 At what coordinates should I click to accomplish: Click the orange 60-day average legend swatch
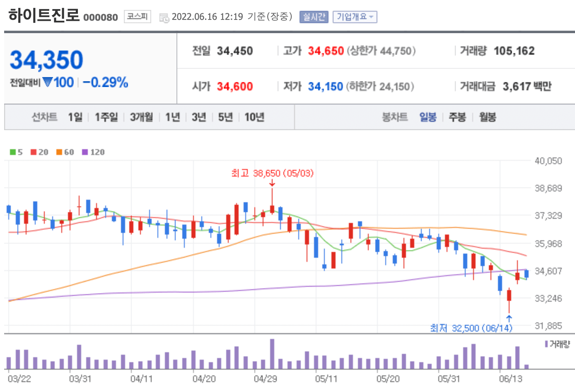[59, 152]
